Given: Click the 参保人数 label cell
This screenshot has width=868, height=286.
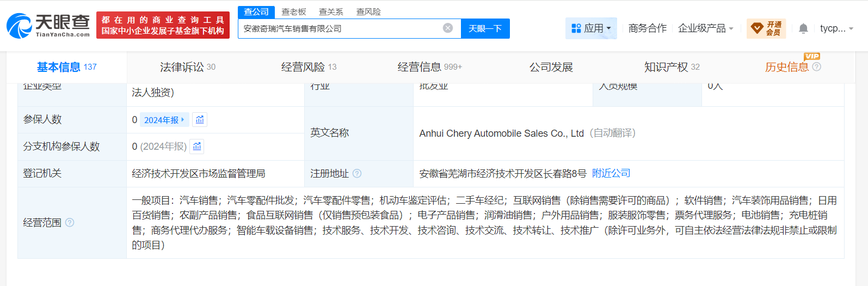Looking at the screenshot, I should (72, 120).
